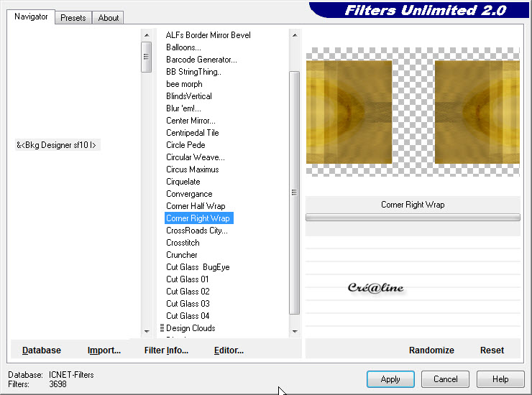Click the filter list scroll down arrow
The width and height of the screenshot is (532, 395).
(x=294, y=331)
